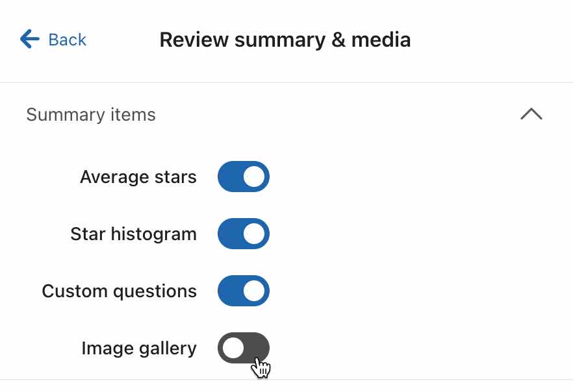
Task: Select the Image gallery label text
Action: (138, 348)
